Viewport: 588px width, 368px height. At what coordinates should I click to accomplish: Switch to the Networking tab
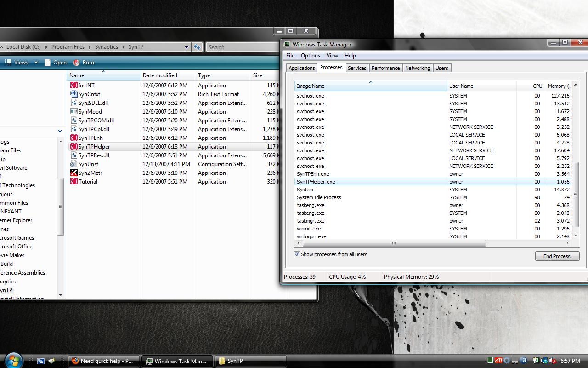tap(418, 68)
